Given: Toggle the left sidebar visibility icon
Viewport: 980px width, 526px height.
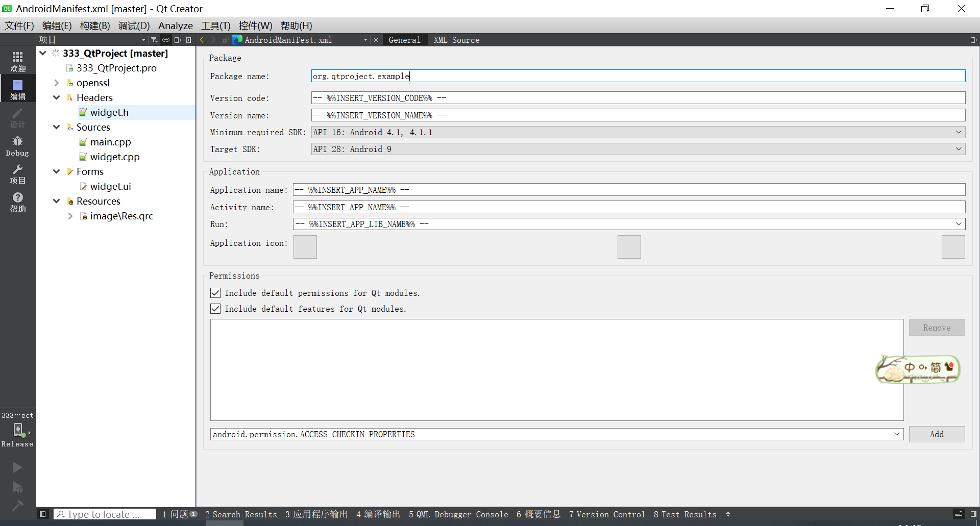Looking at the screenshot, I should tap(43, 514).
